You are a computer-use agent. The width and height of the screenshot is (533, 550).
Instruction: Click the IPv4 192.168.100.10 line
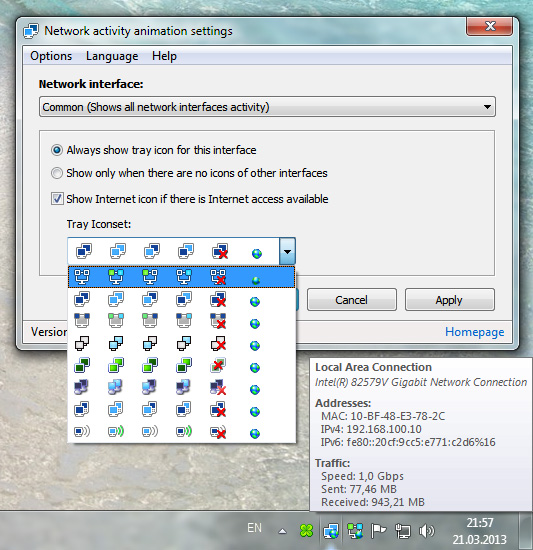[371, 429]
